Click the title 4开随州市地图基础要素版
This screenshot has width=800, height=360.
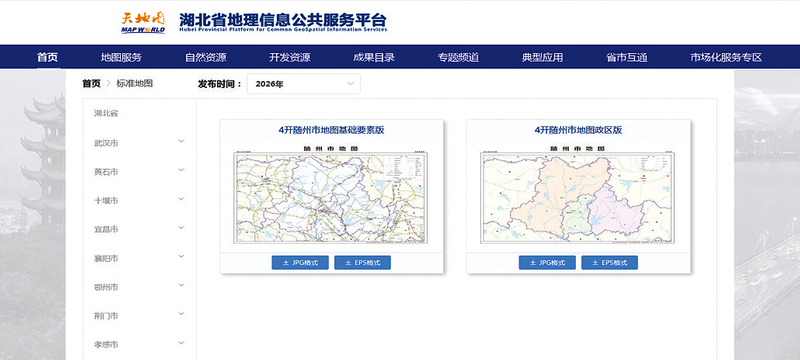click(x=332, y=130)
